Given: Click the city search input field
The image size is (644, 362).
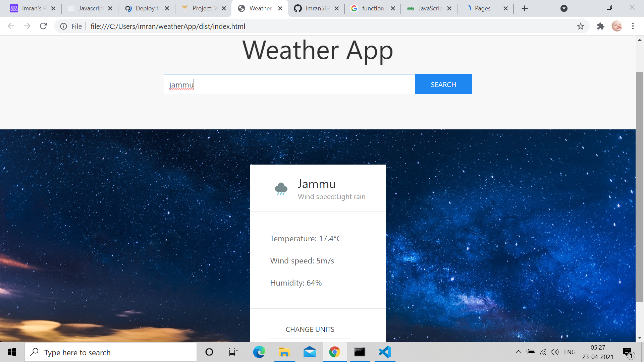Looking at the screenshot, I should pyautogui.click(x=289, y=84).
